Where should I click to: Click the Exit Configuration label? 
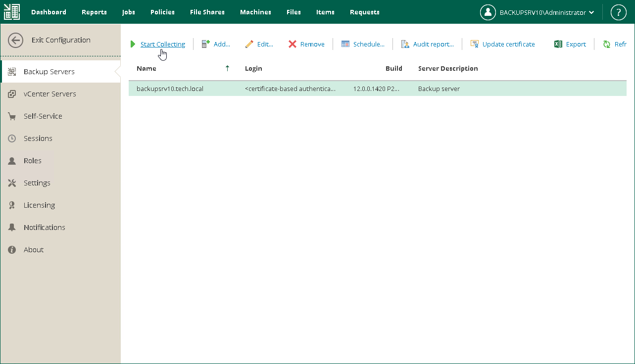[x=61, y=40]
